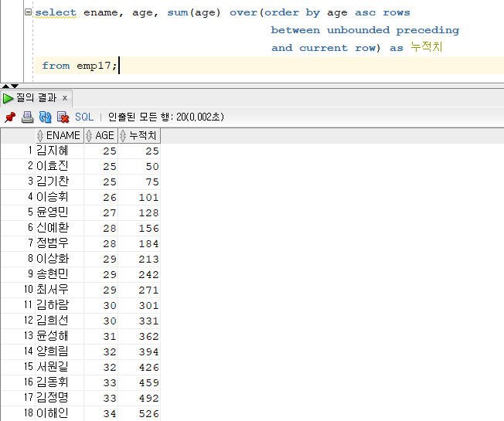Viewport: 504px width, 421px height.
Task: Click cumulative value 184 cell
Action: point(139,243)
